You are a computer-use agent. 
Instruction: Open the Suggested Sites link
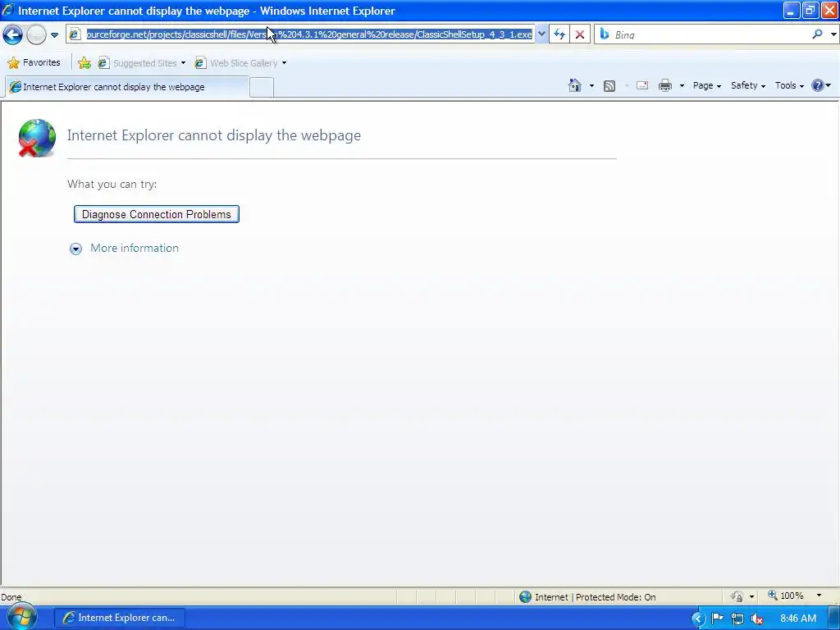[144, 63]
